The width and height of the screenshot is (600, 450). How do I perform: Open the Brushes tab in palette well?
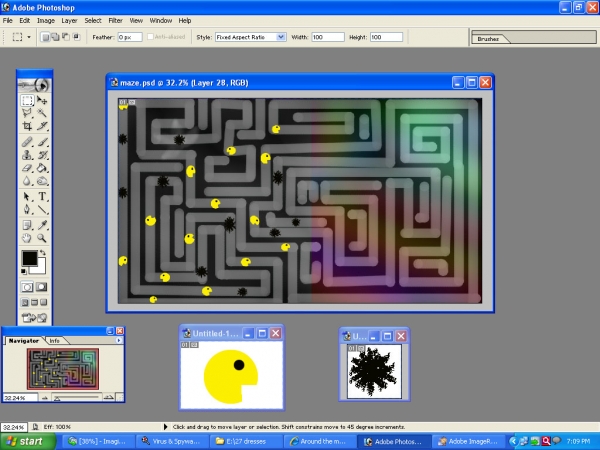click(488, 39)
